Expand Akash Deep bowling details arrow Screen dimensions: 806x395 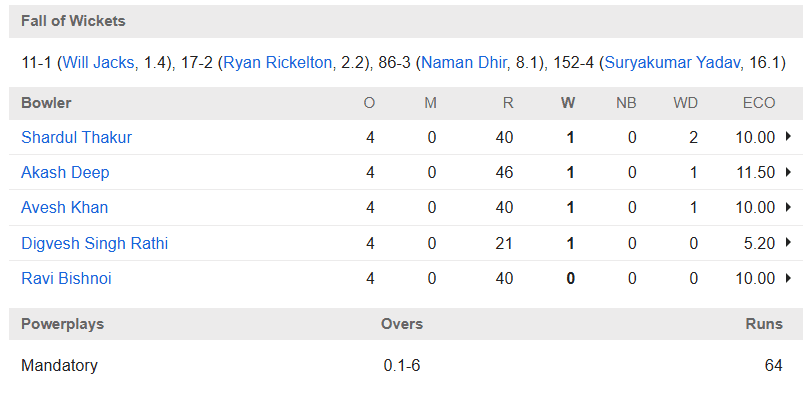pyautogui.click(x=788, y=172)
